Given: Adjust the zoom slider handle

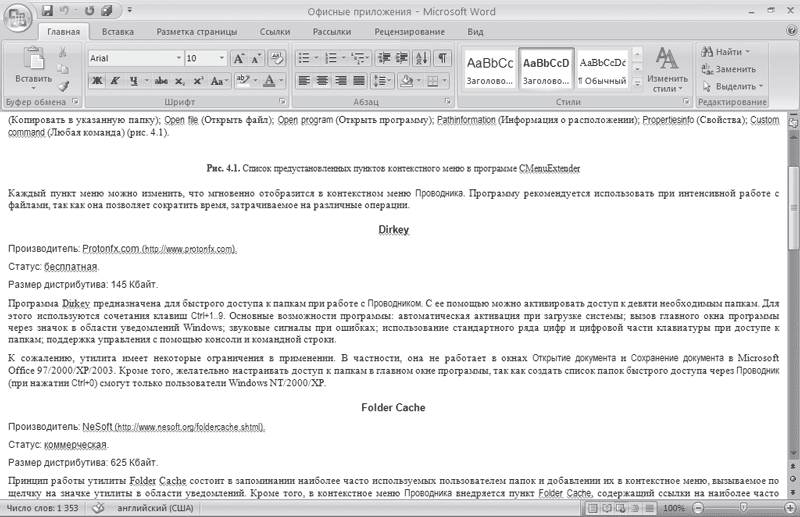Looking at the screenshot, I should [x=743, y=507].
